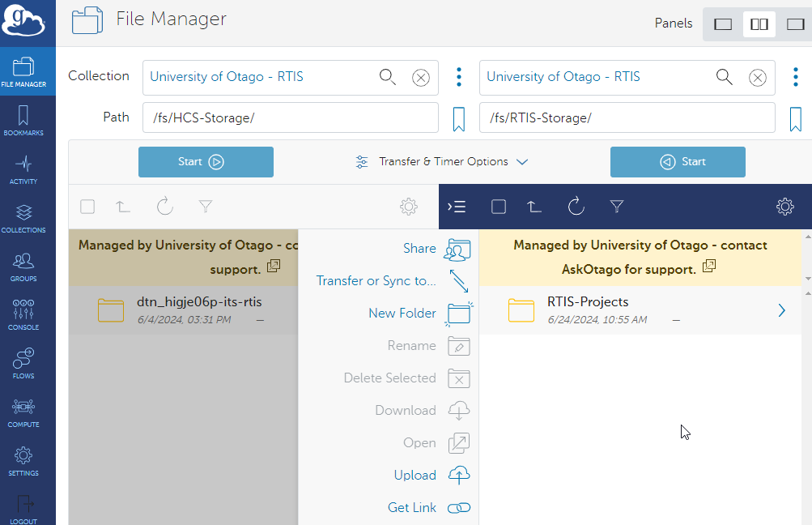Open the left collection's three-dot menu
Viewport: 812px width, 525px height.
click(x=459, y=77)
